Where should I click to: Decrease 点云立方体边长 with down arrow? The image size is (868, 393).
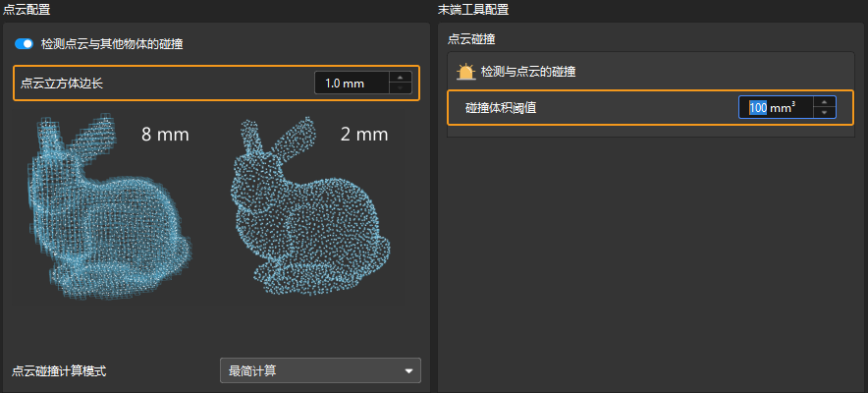[x=401, y=89]
